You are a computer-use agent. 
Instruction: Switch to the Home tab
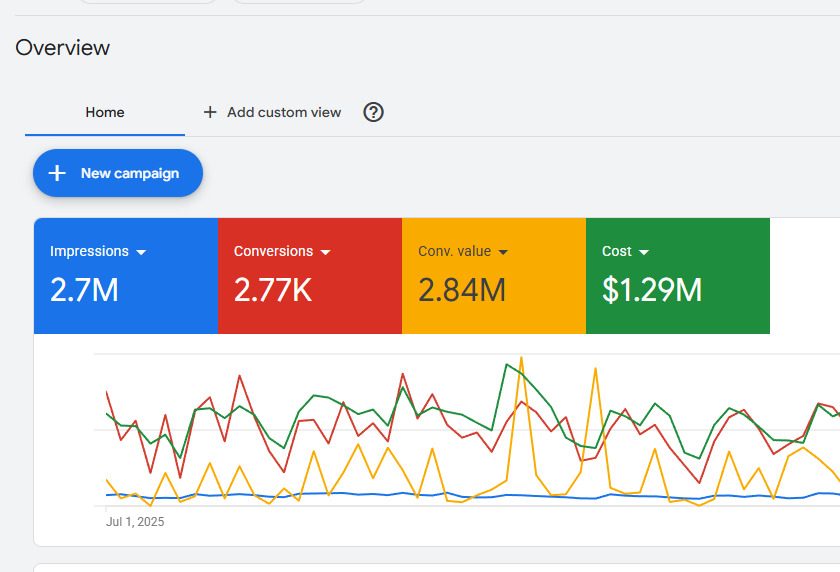coord(105,112)
